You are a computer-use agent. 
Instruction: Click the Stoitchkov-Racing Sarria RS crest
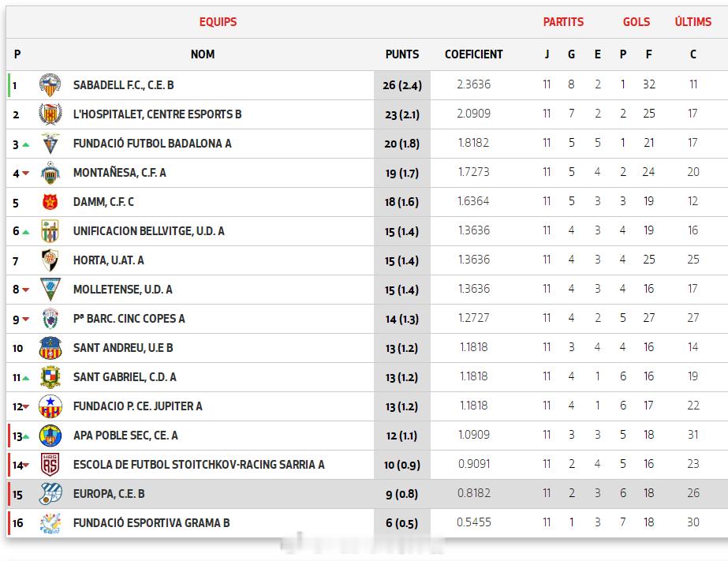pos(50,465)
